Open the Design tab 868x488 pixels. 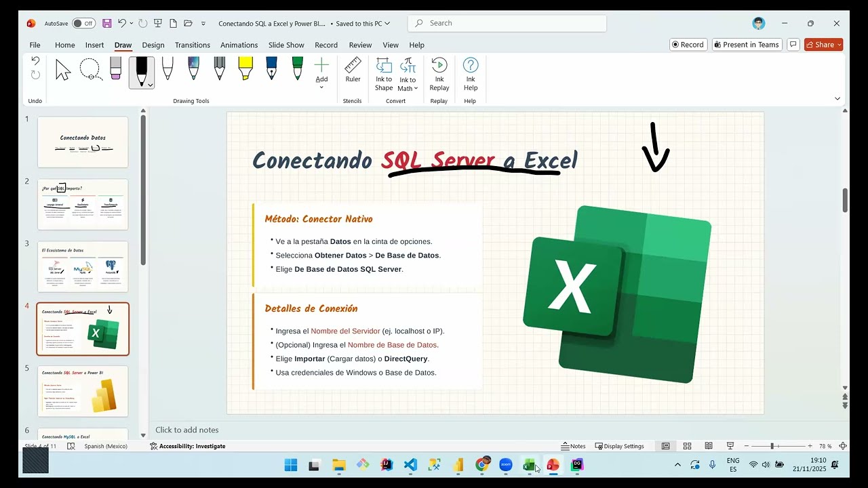(153, 45)
